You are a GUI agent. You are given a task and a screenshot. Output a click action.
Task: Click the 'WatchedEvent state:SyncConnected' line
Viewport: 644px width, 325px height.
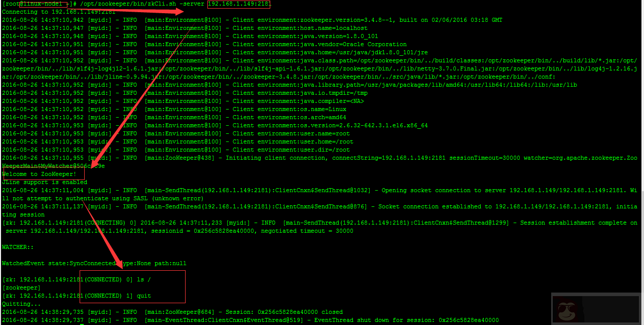[94, 264]
